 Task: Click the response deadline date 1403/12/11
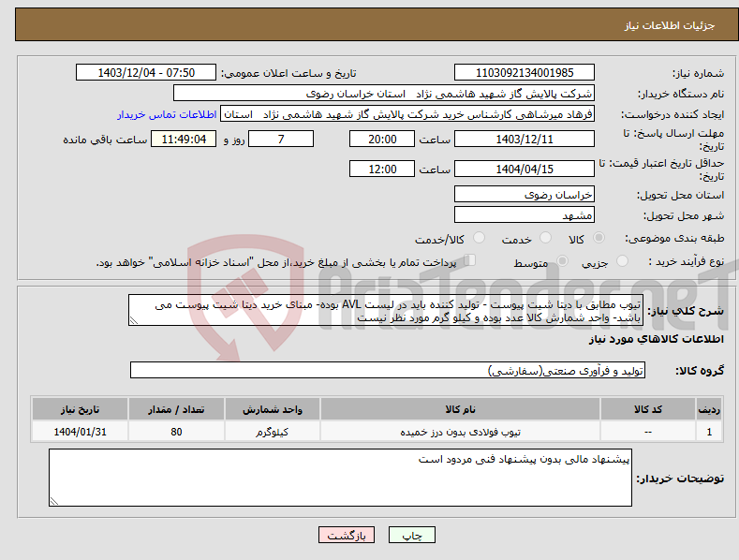525,139
